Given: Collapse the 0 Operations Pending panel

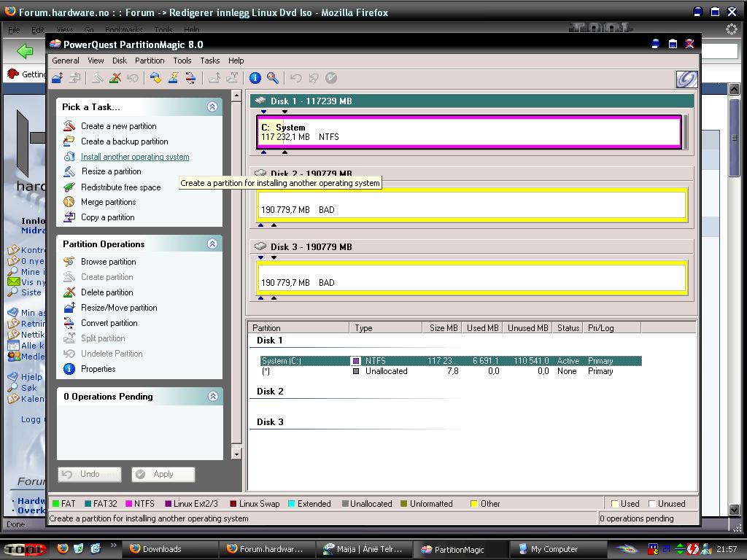Looking at the screenshot, I should coord(213,396).
